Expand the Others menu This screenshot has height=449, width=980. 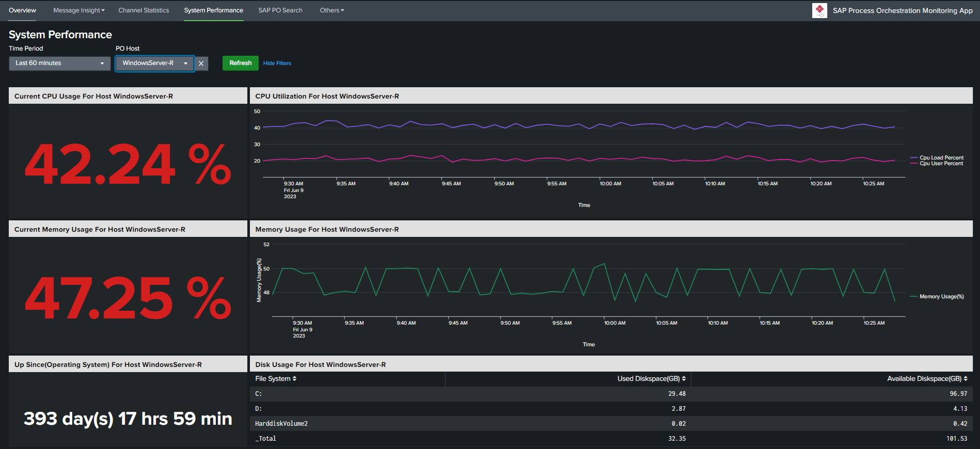tap(332, 10)
